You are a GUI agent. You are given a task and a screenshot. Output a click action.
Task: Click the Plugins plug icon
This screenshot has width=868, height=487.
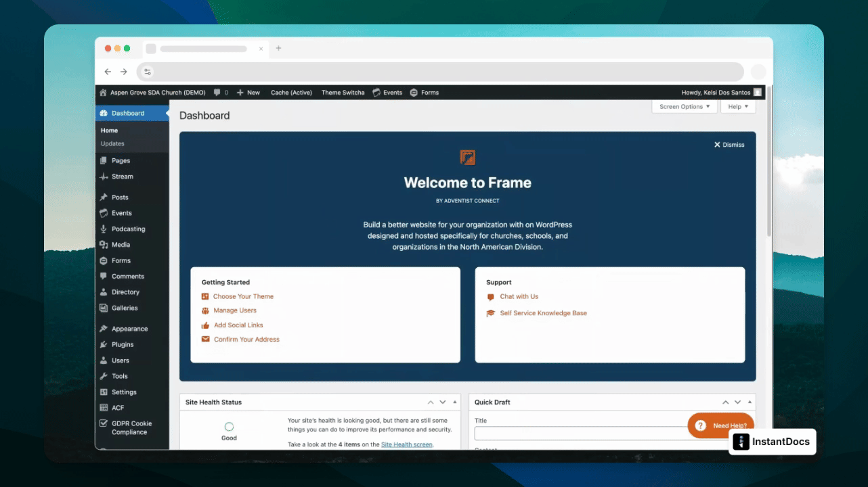click(104, 344)
